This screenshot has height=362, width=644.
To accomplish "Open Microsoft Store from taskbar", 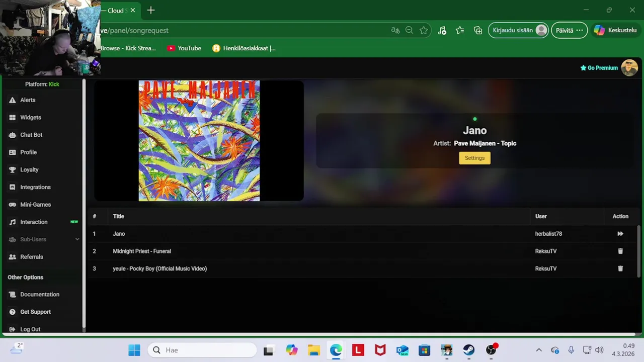I will pos(425,350).
